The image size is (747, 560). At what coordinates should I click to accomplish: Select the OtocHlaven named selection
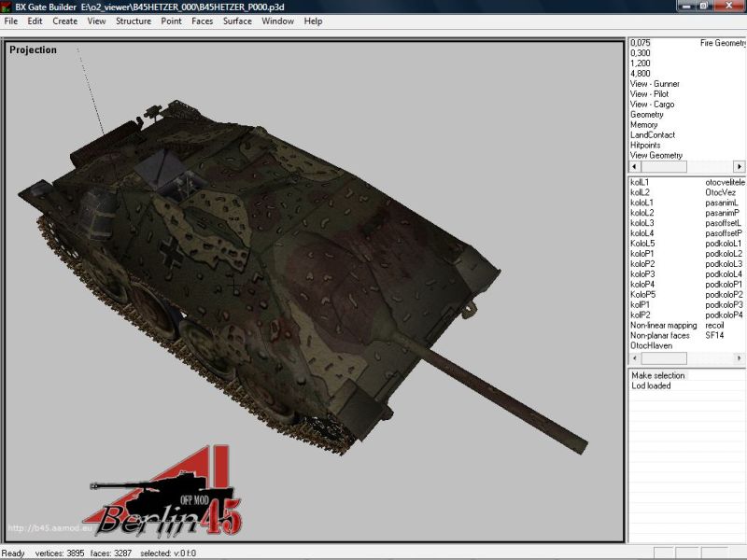tap(651, 345)
